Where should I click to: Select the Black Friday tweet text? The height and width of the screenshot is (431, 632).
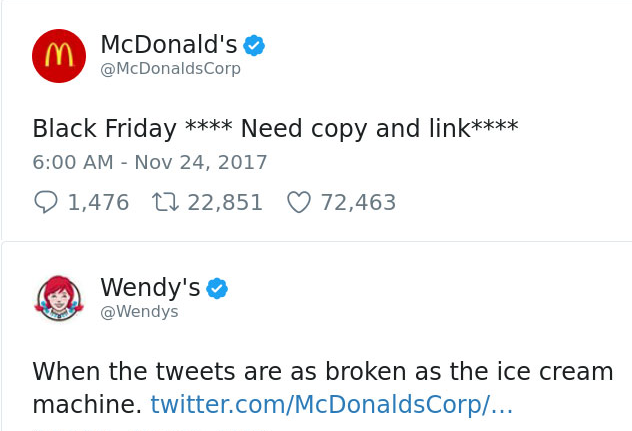(x=275, y=129)
